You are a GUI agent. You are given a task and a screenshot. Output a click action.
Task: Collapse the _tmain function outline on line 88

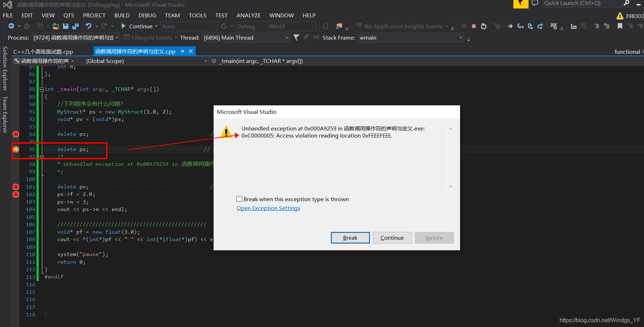[x=42, y=89]
